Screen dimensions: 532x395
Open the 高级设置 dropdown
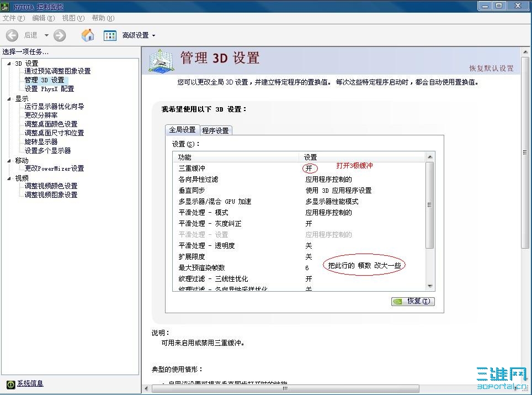(x=139, y=35)
